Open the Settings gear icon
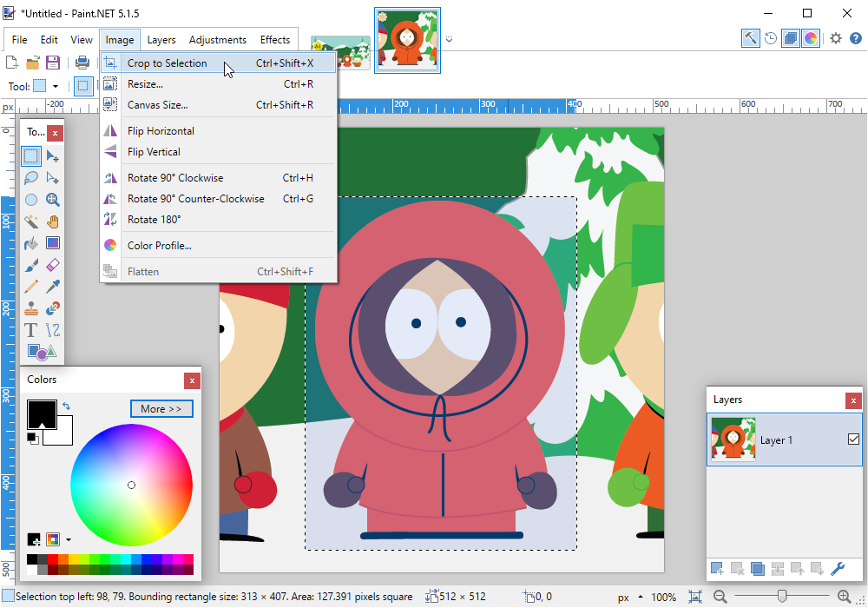 click(835, 38)
